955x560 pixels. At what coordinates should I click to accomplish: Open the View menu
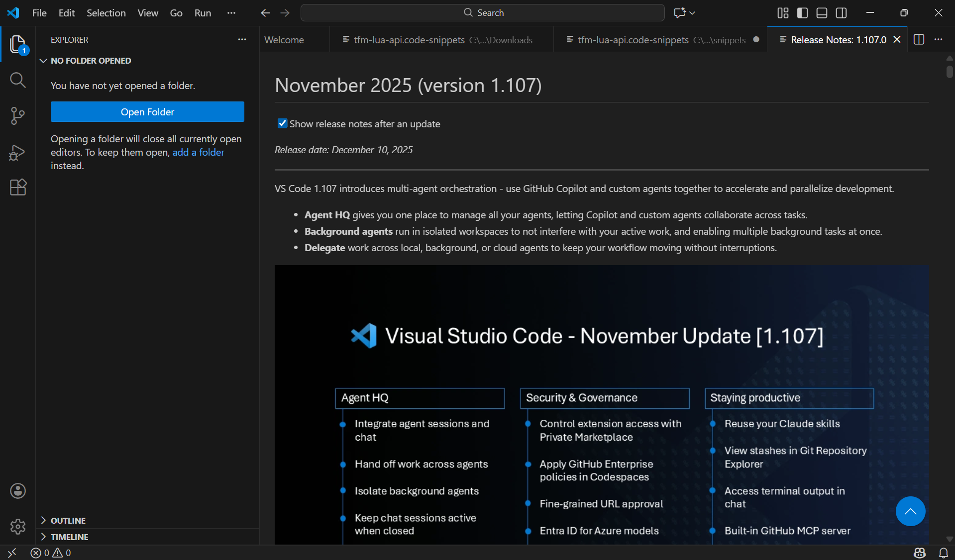tap(148, 13)
